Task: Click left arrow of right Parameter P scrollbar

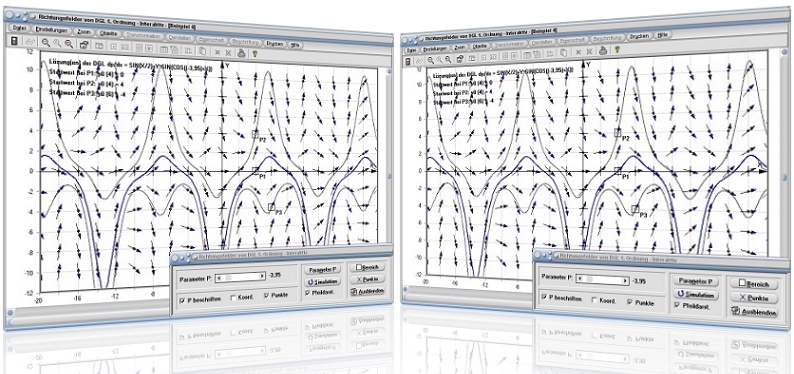Action: 580,279
